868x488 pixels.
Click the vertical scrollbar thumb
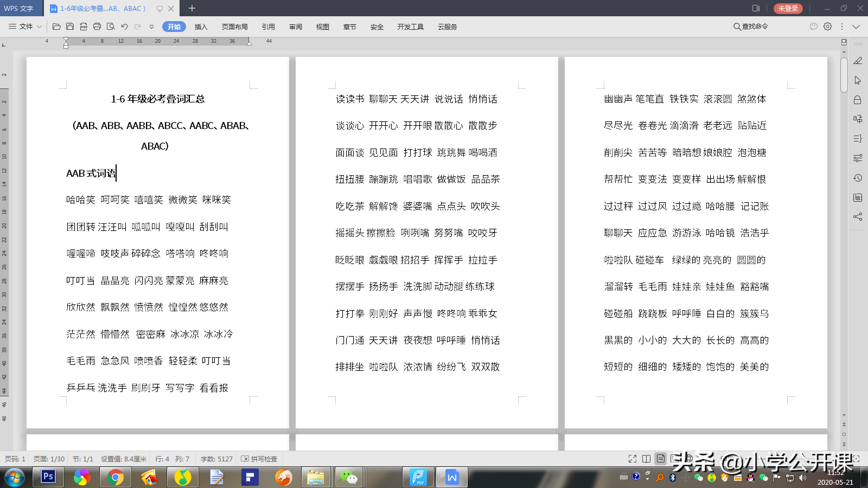click(x=844, y=75)
